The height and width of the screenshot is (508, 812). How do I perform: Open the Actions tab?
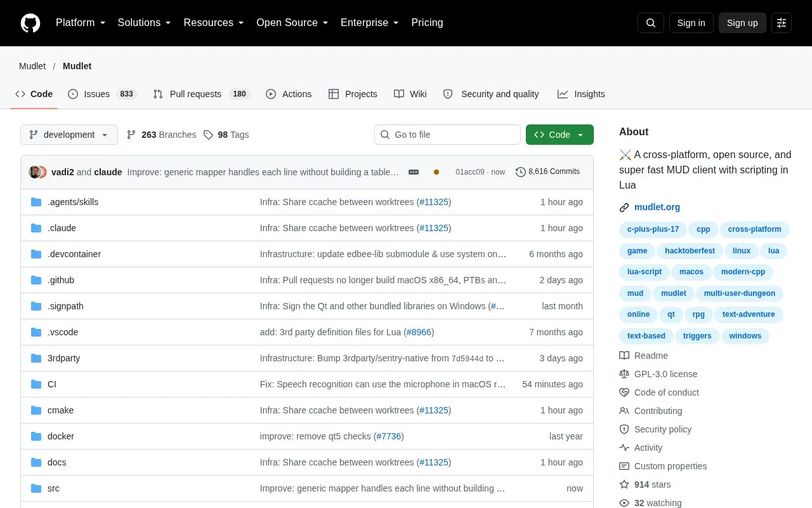(289, 94)
